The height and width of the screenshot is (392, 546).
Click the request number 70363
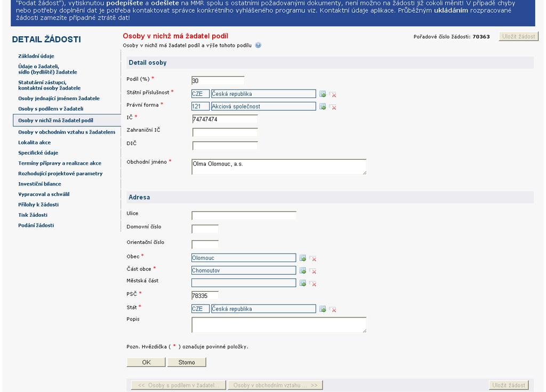[x=481, y=37]
